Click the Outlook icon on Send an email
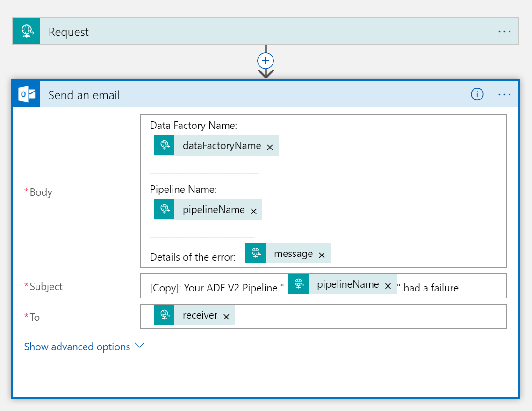Screen dimensions: 532x411 point(26,94)
